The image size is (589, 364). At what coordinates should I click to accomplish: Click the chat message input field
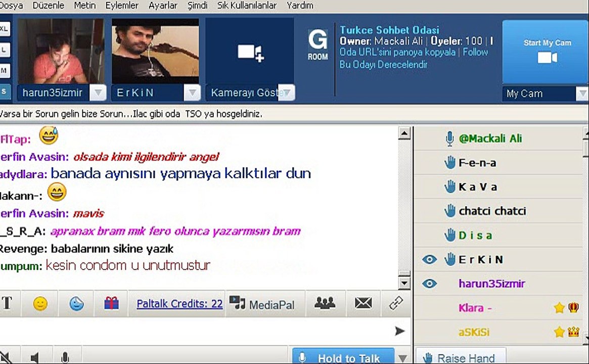click(195, 331)
